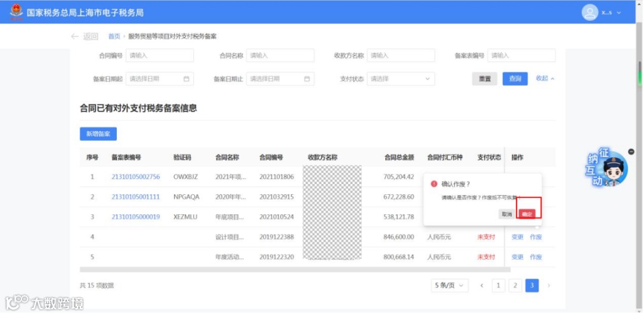
Task: Focus the 备案表编号 input field
Action: tap(522, 55)
